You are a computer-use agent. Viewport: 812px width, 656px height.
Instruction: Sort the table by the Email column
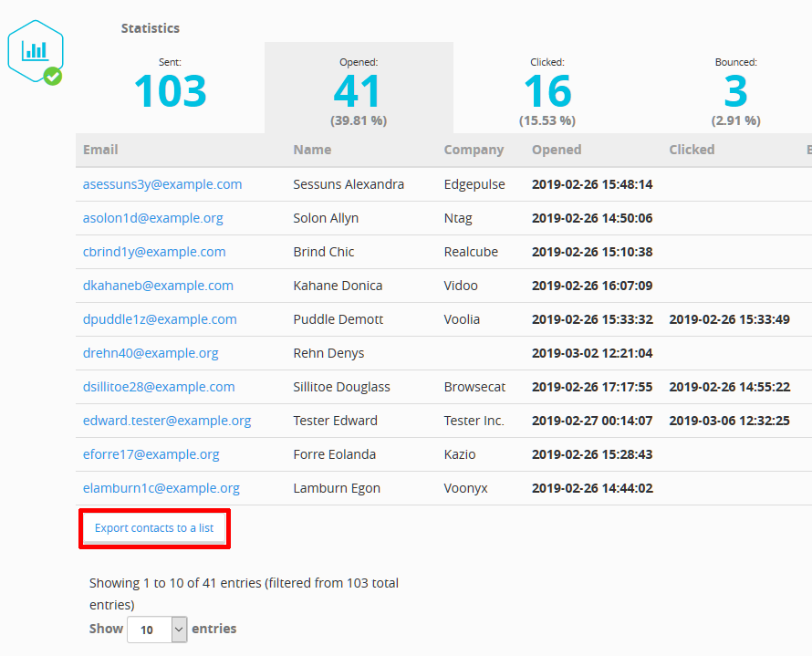point(100,150)
